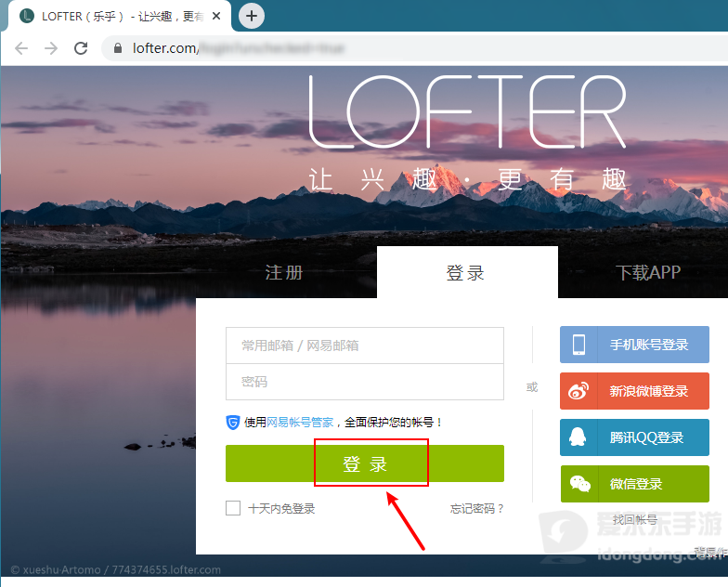728x587 pixels.
Task: Select the LOFTER browser tab
Action: click(121, 17)
